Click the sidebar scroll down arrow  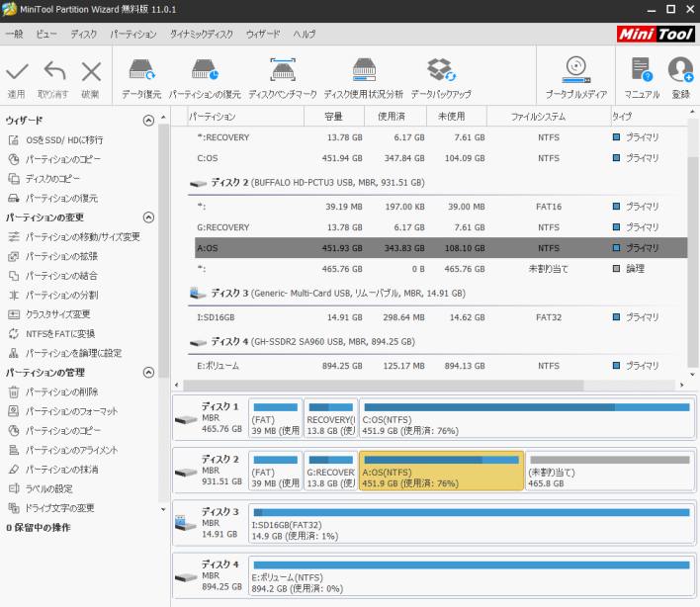tap(163, 509)
